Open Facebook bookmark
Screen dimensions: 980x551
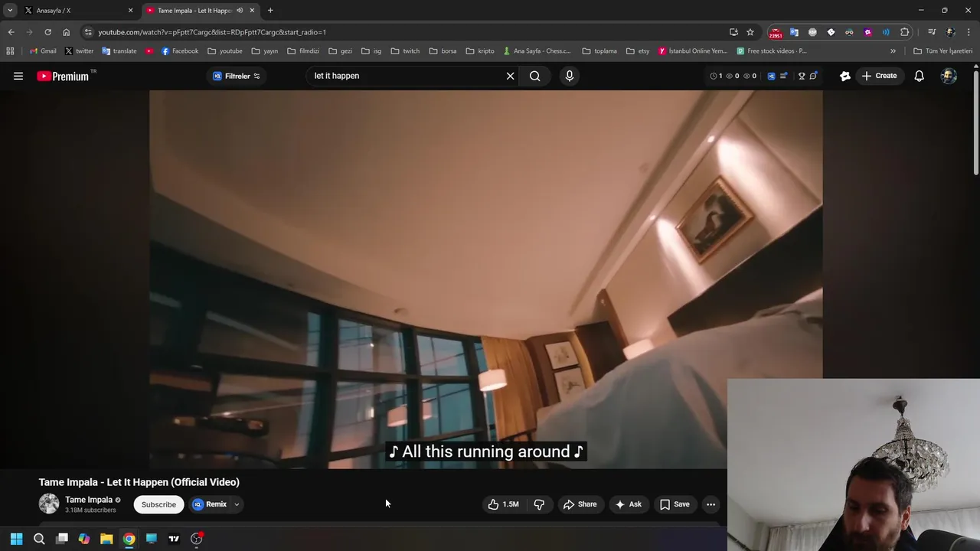[180, 51]
